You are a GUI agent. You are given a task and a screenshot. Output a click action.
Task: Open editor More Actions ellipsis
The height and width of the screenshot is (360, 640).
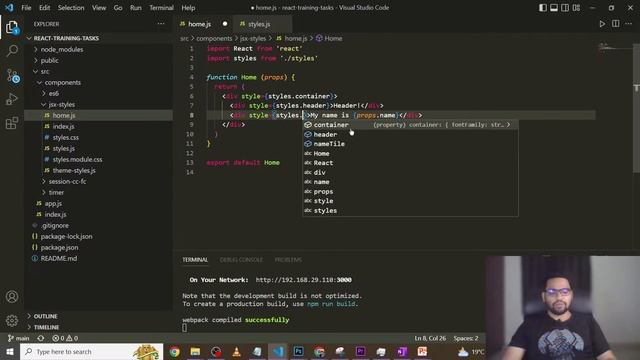629,24
